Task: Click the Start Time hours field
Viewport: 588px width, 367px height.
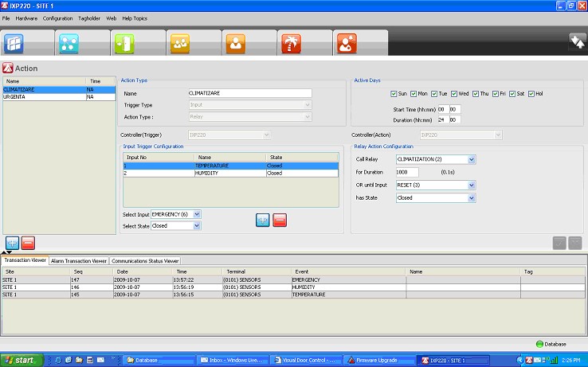Action: coord(443,109)
